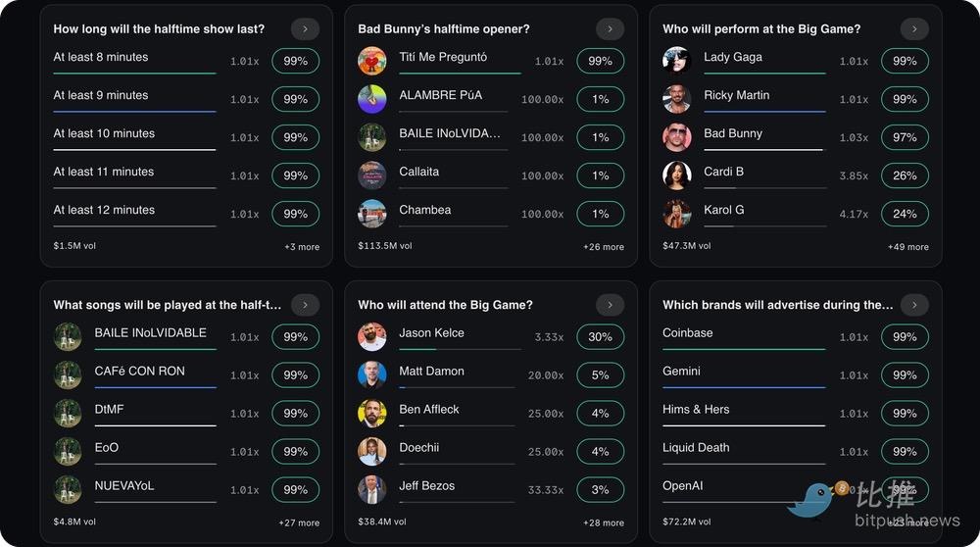Select the 30% pill for Jason Kelce
Screen dimensions: 980x547
click(x=600, y=337)
